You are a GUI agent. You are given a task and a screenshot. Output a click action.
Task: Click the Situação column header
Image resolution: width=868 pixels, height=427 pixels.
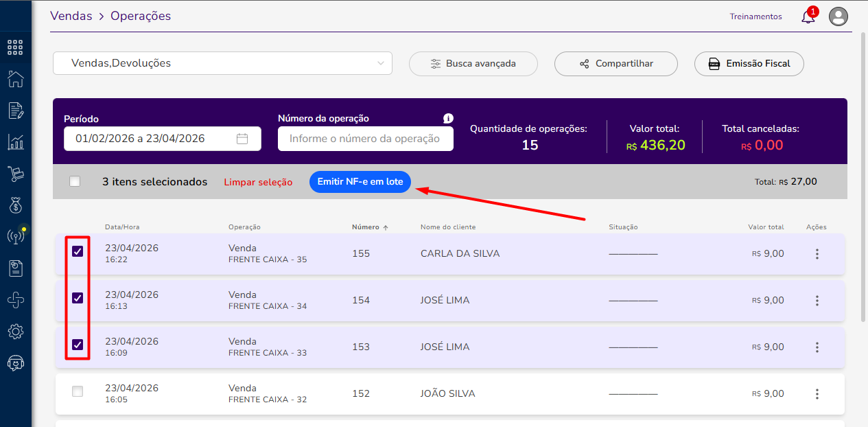[623, 227]
